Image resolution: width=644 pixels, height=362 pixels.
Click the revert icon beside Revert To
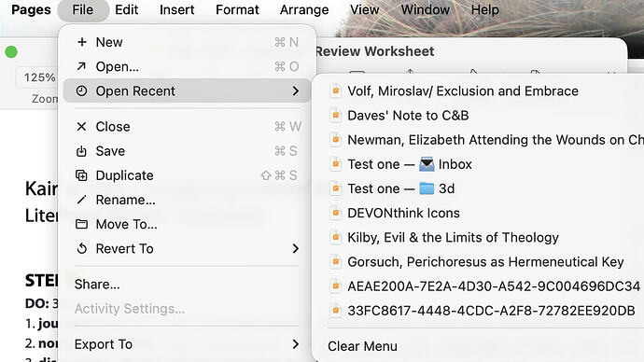(x=82, y=248)
